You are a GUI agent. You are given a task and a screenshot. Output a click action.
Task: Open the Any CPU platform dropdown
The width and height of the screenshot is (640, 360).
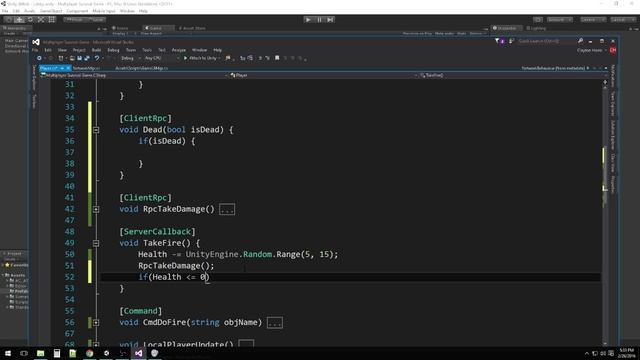point(161,58)
